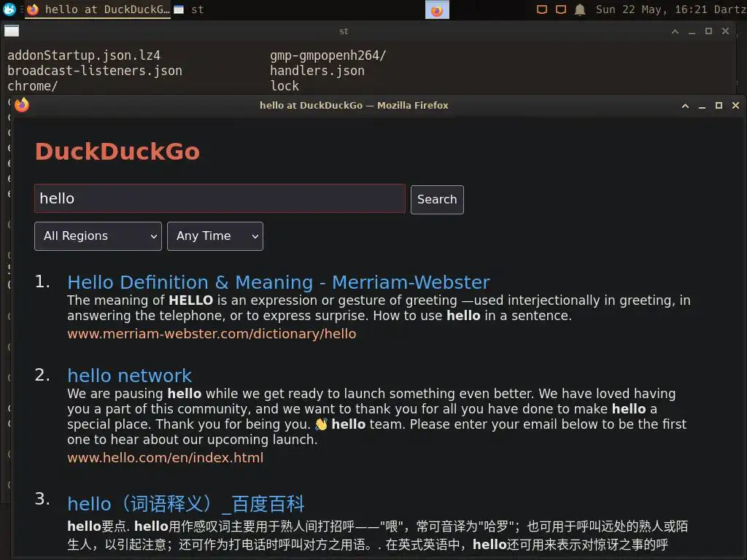This screenshot has width=747, height=560.
Task: Open the applications menu in the top panel
Action: pos(9,9)
